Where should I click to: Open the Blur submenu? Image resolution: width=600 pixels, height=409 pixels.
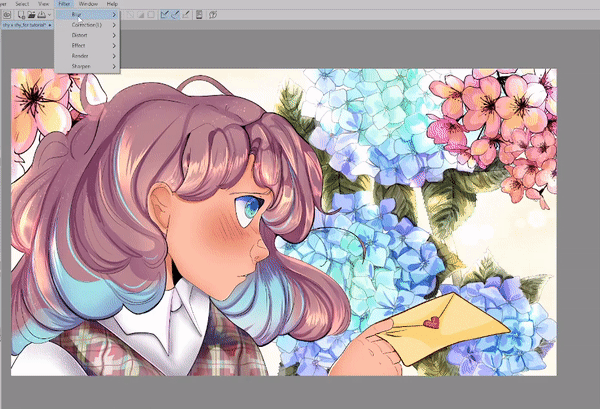click(87, 15)
